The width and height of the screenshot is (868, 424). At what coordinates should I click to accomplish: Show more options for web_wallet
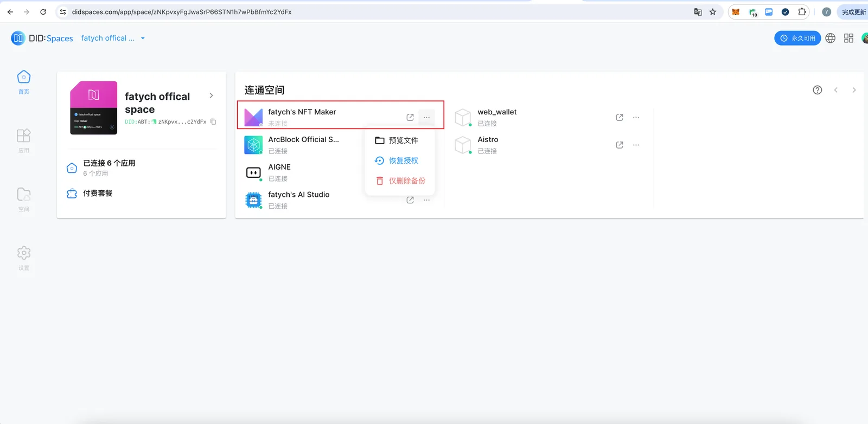636,117
